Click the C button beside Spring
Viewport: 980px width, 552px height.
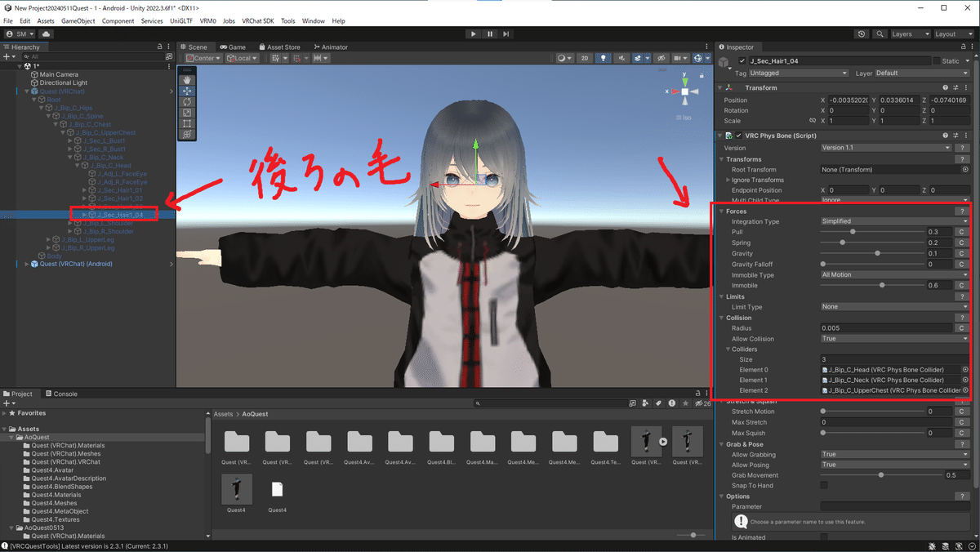962,243
